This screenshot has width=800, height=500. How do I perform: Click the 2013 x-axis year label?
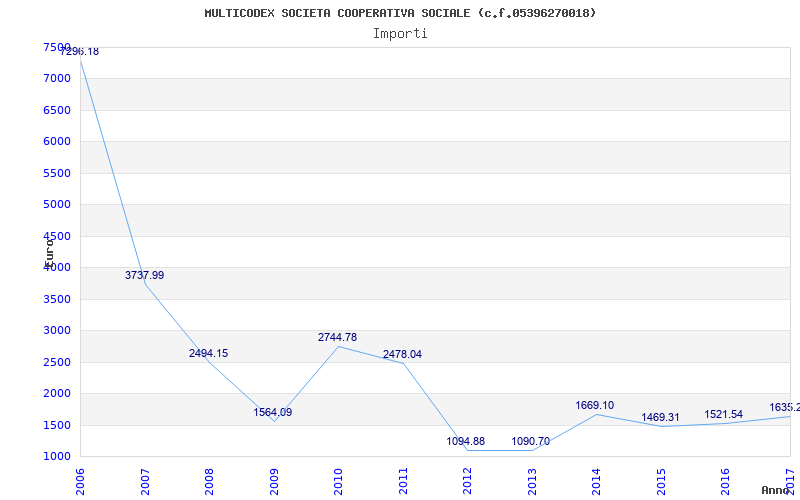coord(532,482)
